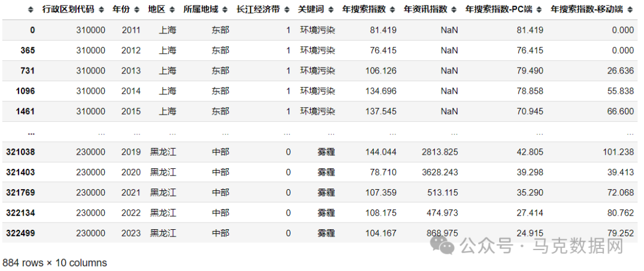Select search index value 137.545
This screenshot has width=644, height=271.
380,111
